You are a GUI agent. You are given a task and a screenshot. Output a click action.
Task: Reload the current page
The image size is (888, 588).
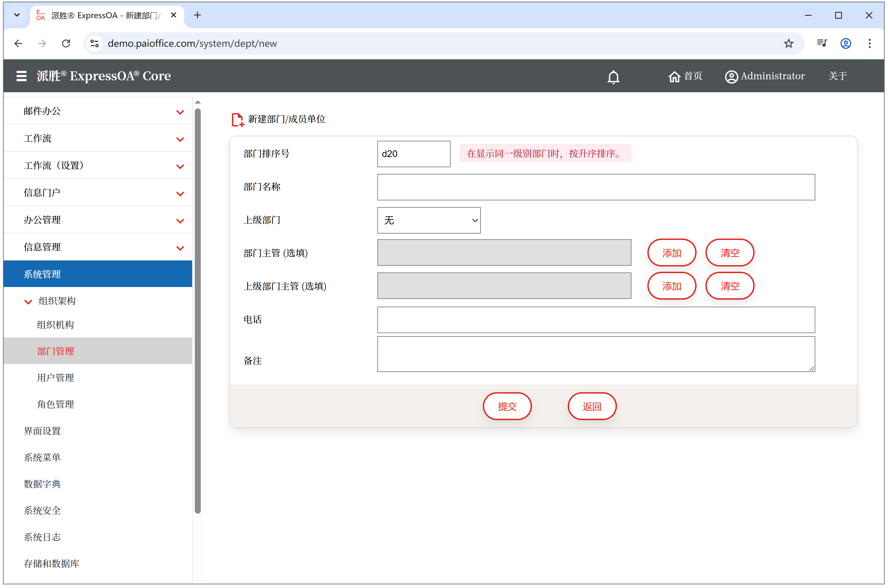tap(66, 43)
